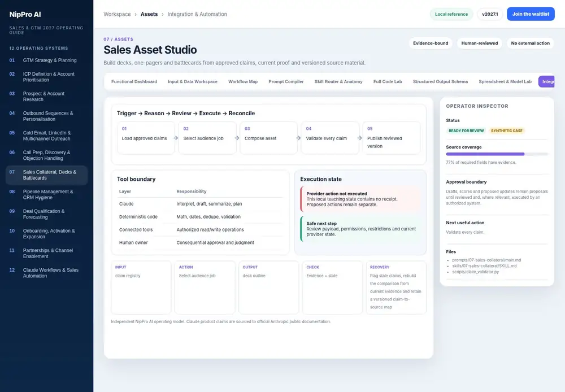Click step 05 Publish reviewed version card
565x392 pixels.
pyautogui.click(x=392, y=138)
